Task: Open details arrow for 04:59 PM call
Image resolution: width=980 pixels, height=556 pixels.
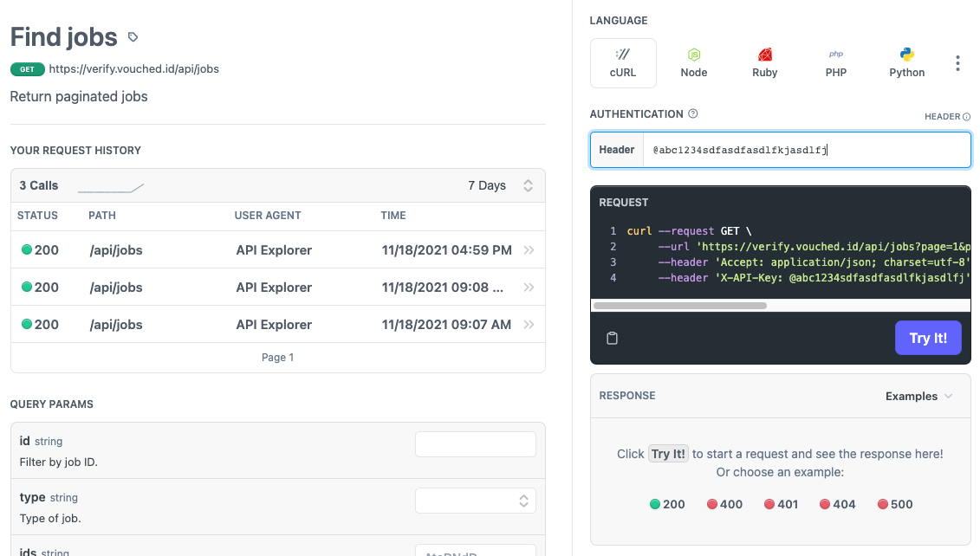Action: [529, 250]
